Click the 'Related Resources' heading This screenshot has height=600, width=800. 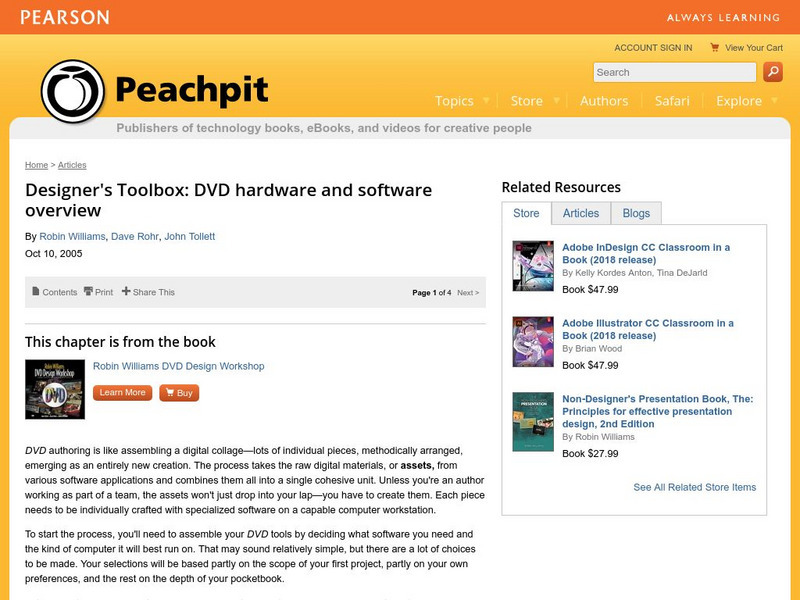561,187
